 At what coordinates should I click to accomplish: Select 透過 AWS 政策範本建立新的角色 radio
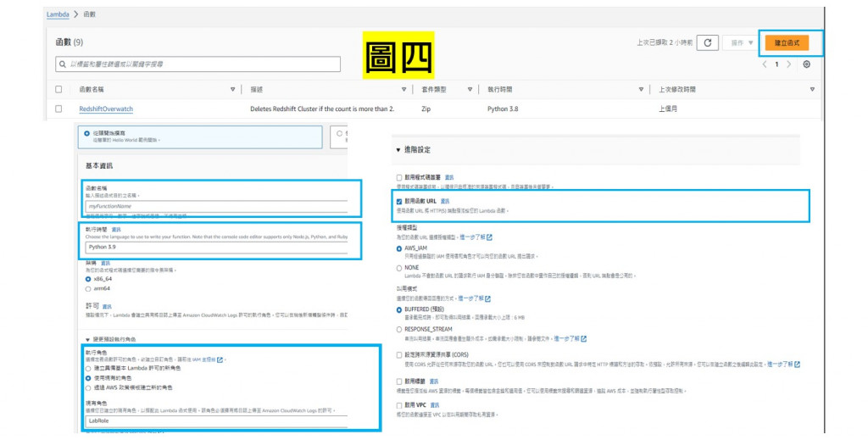[x=88, y=388]
